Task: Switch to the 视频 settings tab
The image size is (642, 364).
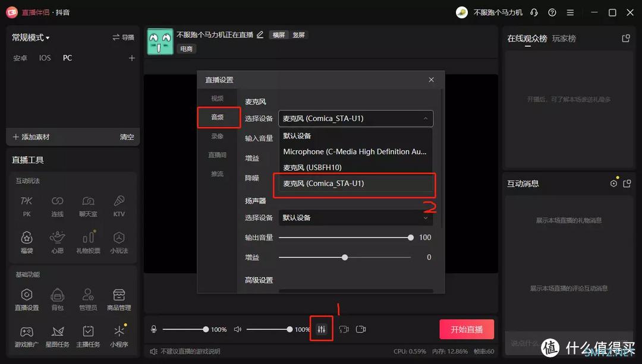Action: (218, 98)
